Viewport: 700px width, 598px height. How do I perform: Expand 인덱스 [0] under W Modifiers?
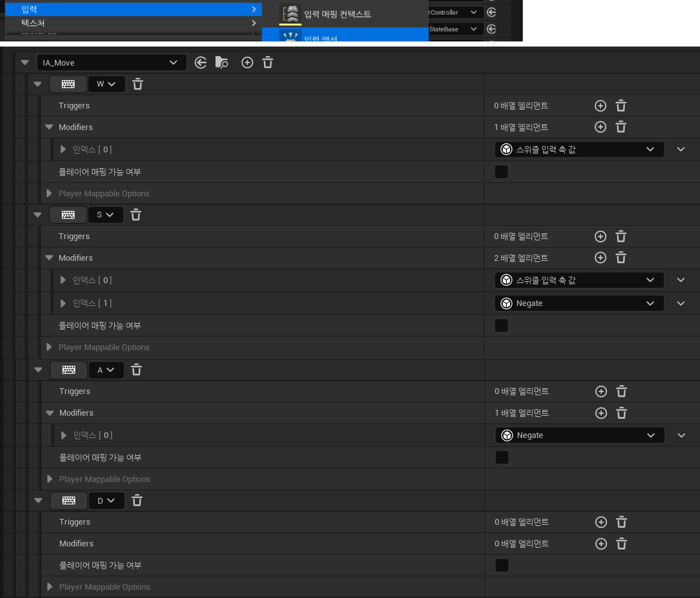point(62,149)
